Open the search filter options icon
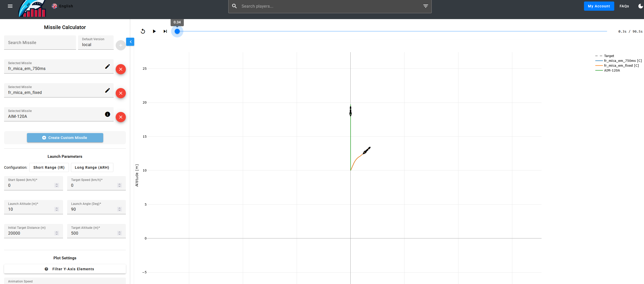Viewport: 644px width, 284px height. tap(426, 6)
